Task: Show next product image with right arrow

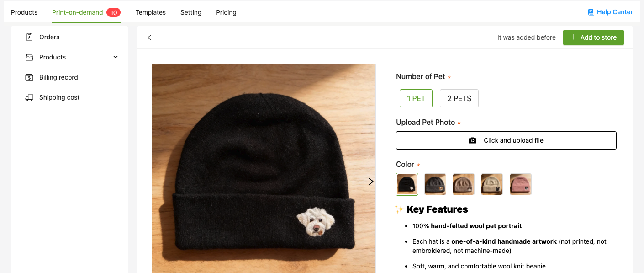Action: point(371,182)
